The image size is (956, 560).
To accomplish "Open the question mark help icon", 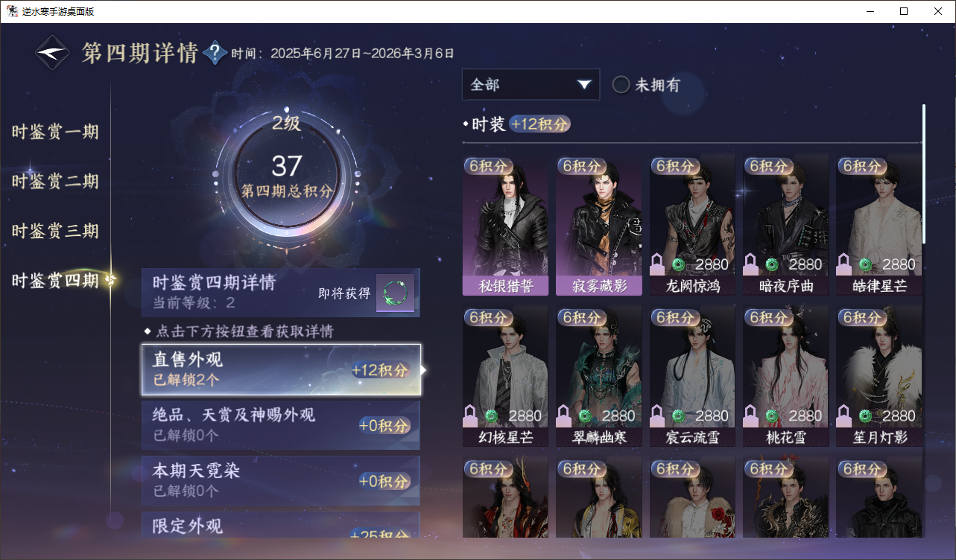I will (x=215, y=53).
